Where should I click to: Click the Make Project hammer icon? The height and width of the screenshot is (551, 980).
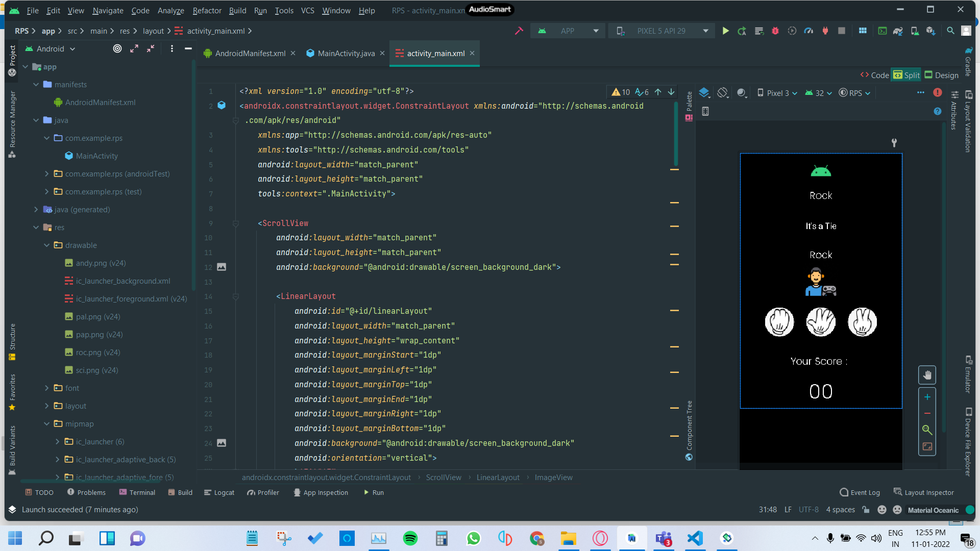tap(519, 31)
